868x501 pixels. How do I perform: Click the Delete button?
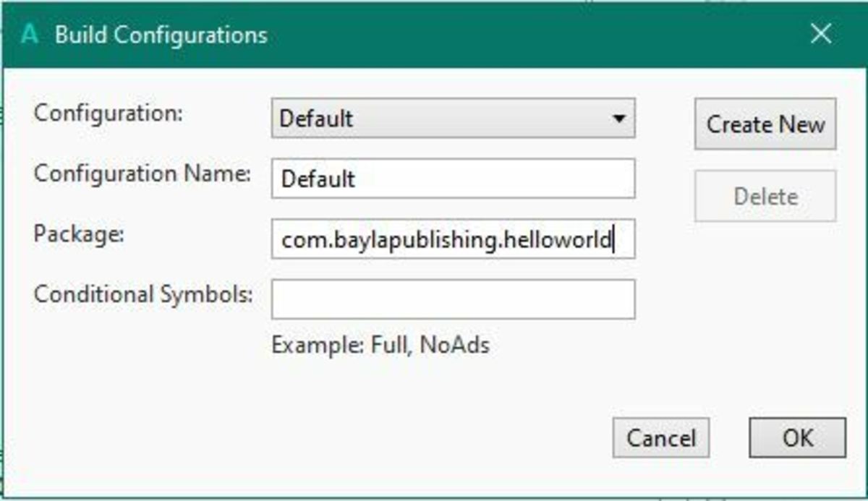tap(765, 195)
